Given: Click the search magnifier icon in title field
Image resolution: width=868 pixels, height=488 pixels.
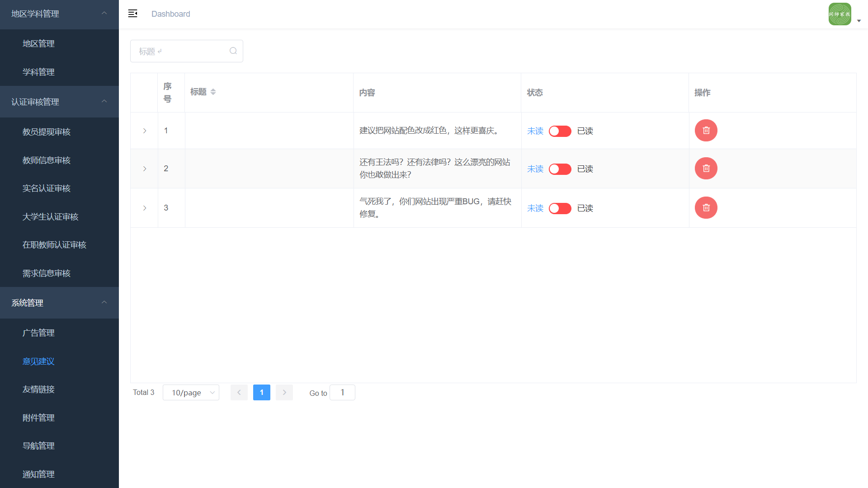Looking at the screenshot, I should (233, 51).
